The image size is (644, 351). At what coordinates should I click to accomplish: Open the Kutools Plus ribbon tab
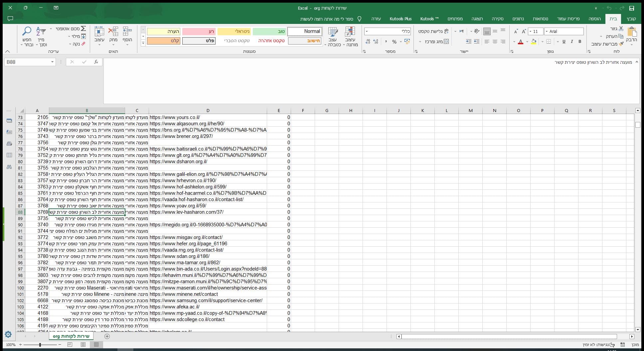(x=401, y=19)
